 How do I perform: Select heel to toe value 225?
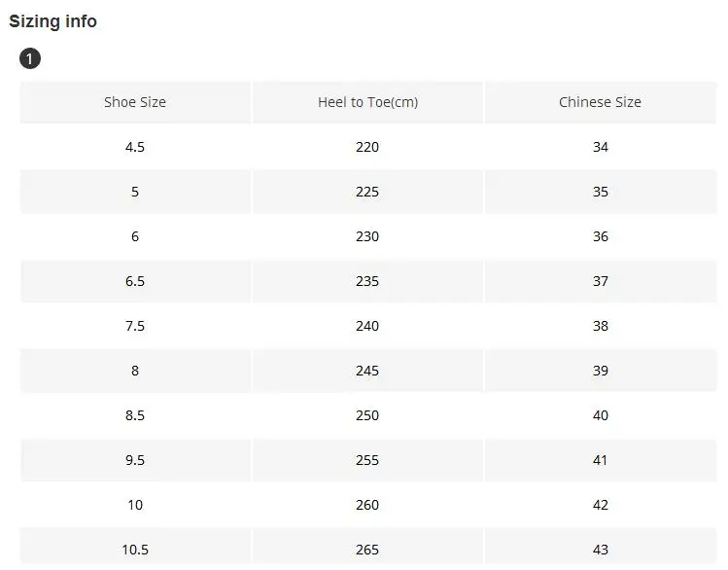point(367,192)
